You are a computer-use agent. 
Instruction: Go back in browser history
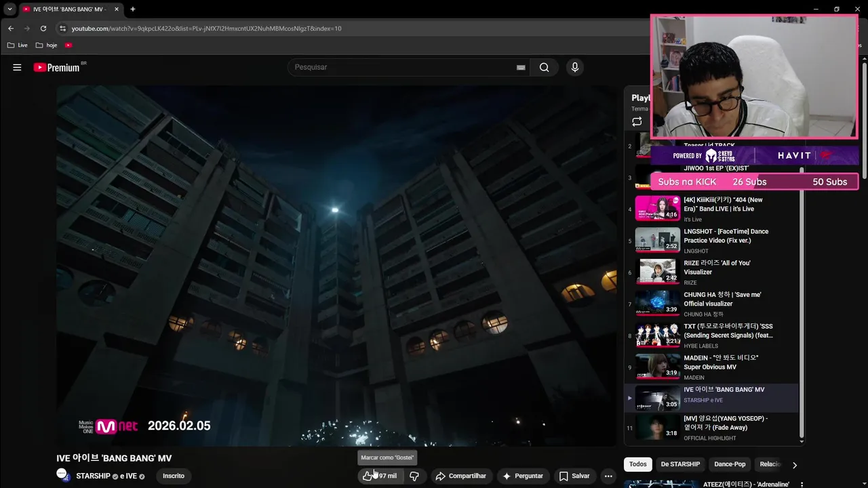11,28
